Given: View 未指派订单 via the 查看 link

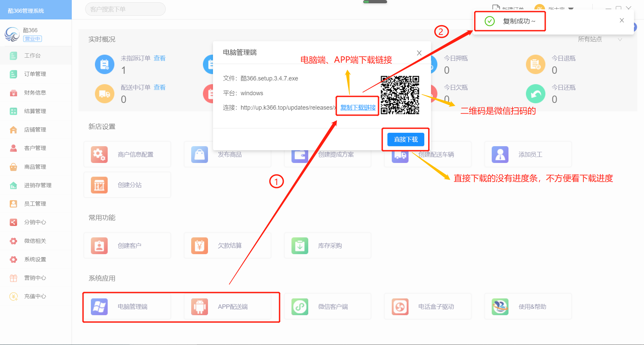Looking at the screenshot, I should (x=159, y=58).
